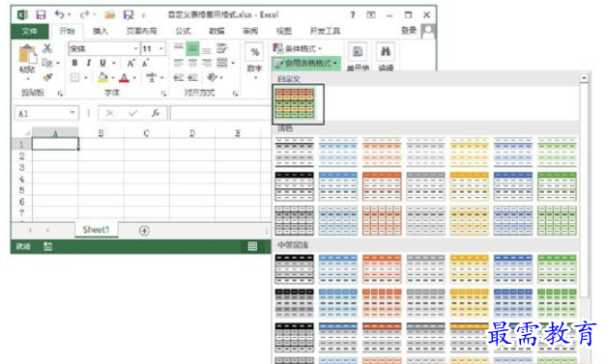Apply red font color

[x=124, y=78]
